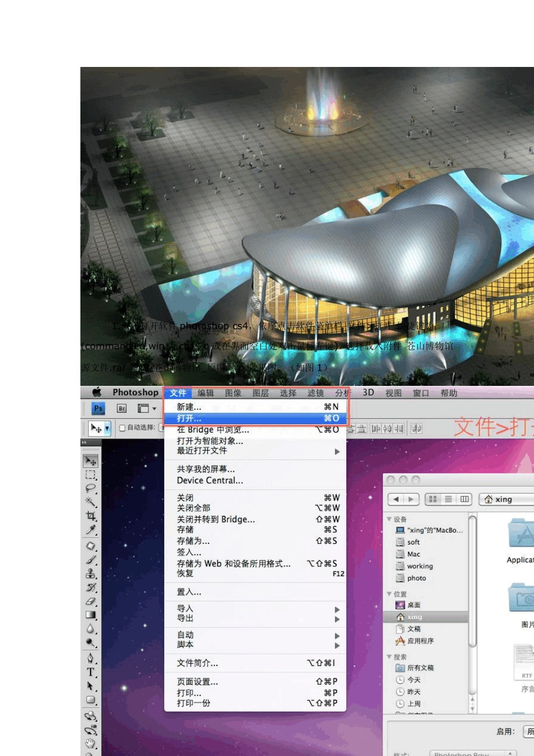Select the Eraser tool
This screenshot has height=756, width=534.
coord(90,601)
